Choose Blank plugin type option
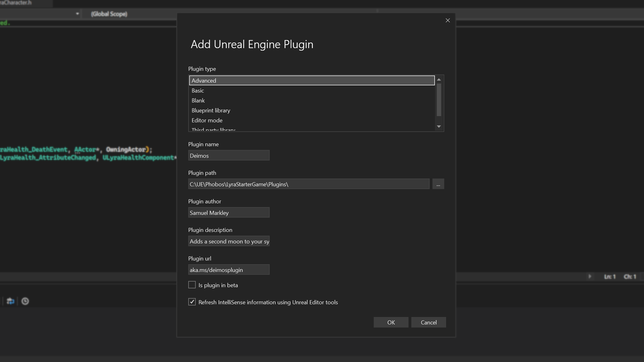The image size is (644, 362). tap(198, 100)
